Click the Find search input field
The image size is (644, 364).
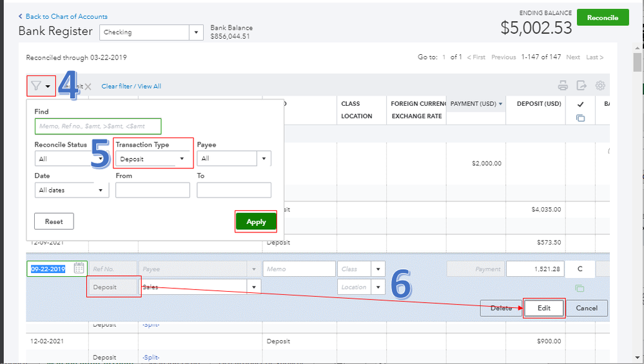click(98, 126)
